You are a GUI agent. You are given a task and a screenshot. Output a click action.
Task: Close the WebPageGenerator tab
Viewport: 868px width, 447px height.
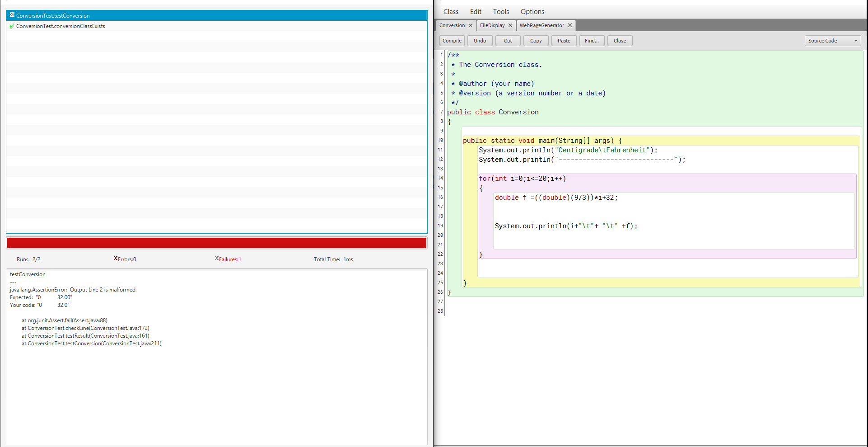(570, 25)
